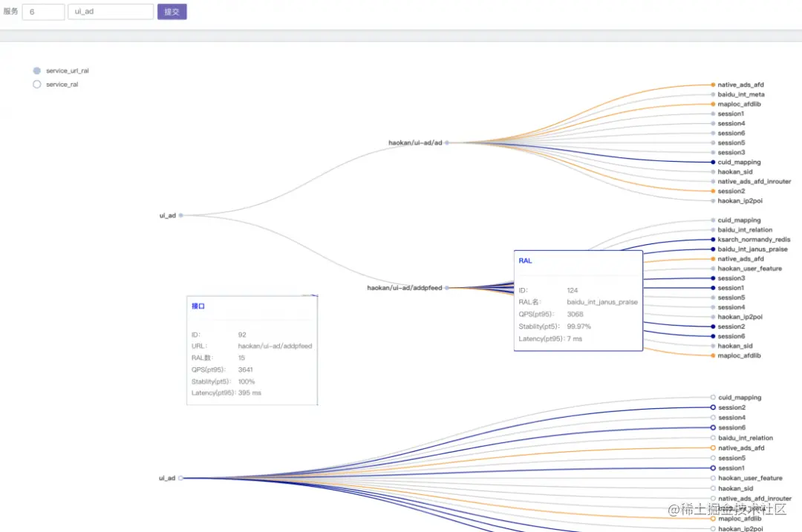Click the latency value 395 ms
This screenshot has height=532, width=802.
pos(250,393)
